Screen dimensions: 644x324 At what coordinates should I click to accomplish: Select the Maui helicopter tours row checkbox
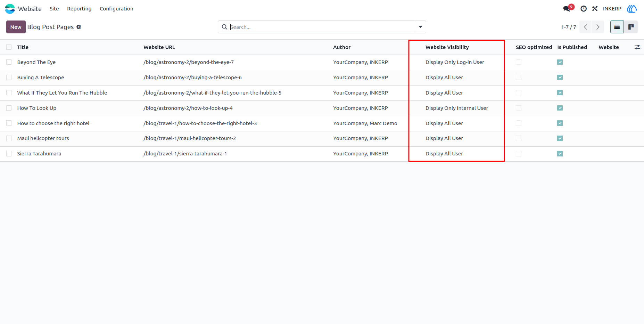(x=9, y=138)
